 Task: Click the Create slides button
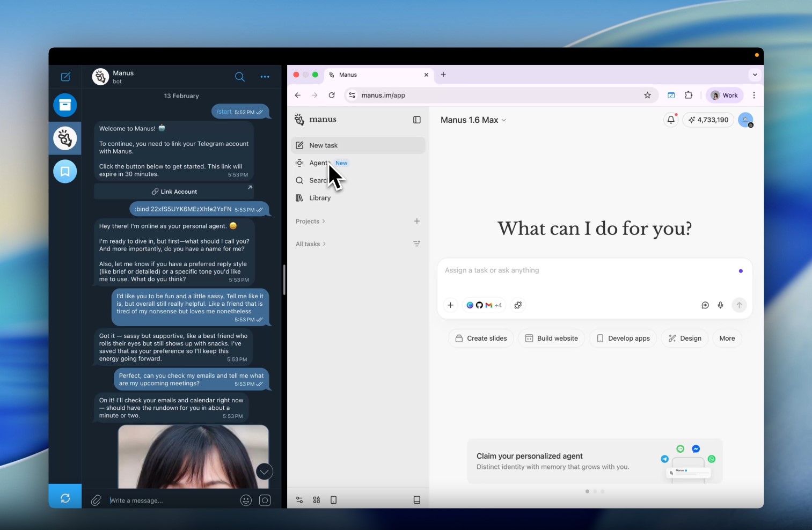pos(481,338)
